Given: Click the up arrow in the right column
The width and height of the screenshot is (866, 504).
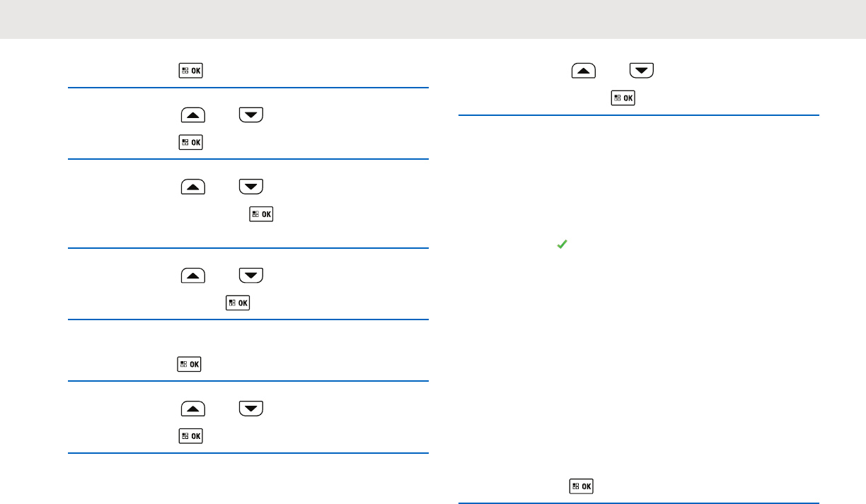Looking at the screenshot, I should coord(584,71).
